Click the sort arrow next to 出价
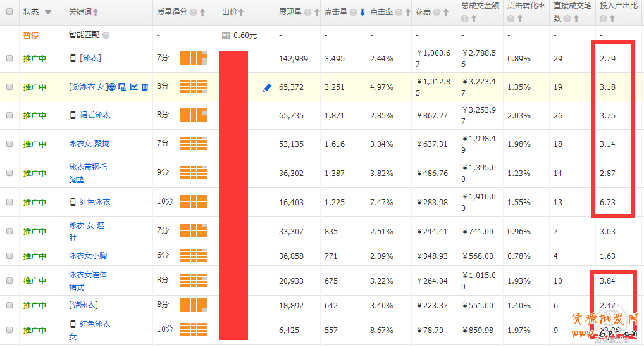644x347 pixels. coord(241,13)
